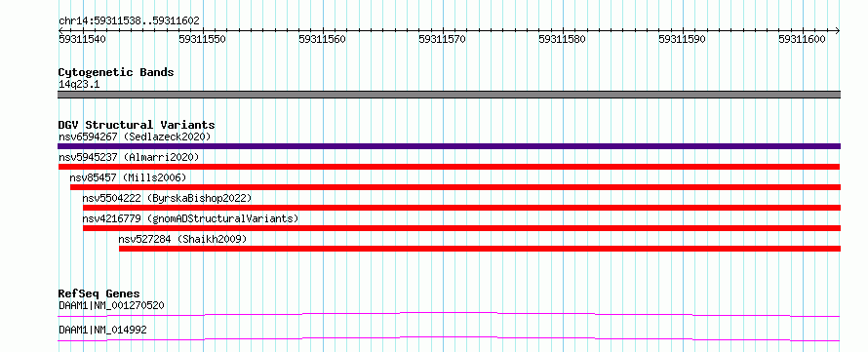868x352 pixels.
Task: Select the 14q23.1 band label
Action: [x=79, y=85]
